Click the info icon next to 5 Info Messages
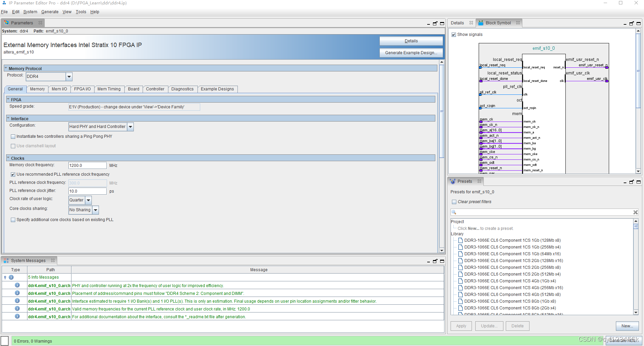644x346 pixels. click(x=11, y=277)
